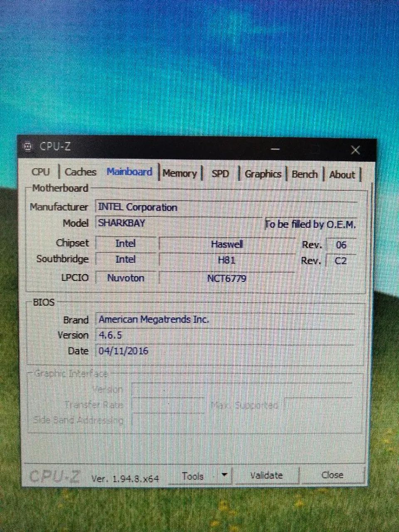Click the Close button at bottom
The image size is (399, 532).
(332, 475)
